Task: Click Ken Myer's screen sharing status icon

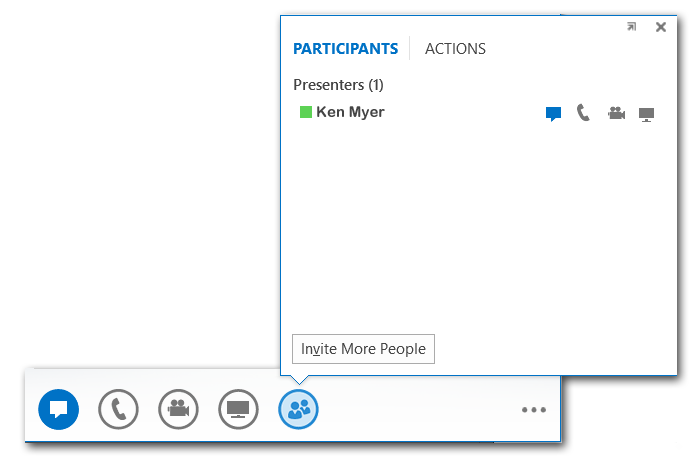Action: tap(647, 114)
